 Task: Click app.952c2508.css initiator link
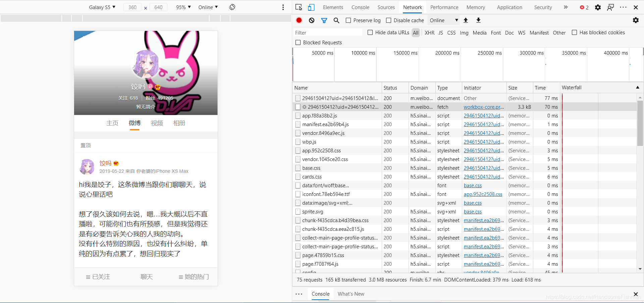[x=483, y=194]
